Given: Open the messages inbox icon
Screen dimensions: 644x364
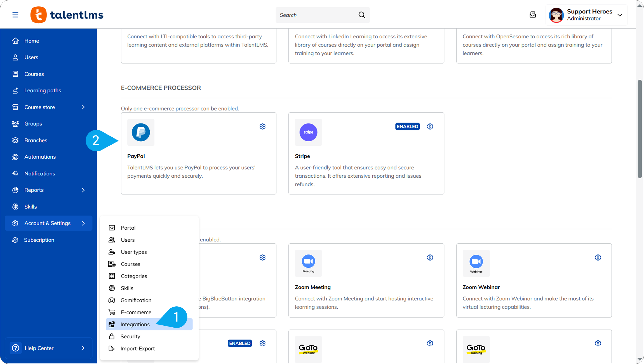Looking at the screenshot, I should pyautogui.click(x=533, y=15).
